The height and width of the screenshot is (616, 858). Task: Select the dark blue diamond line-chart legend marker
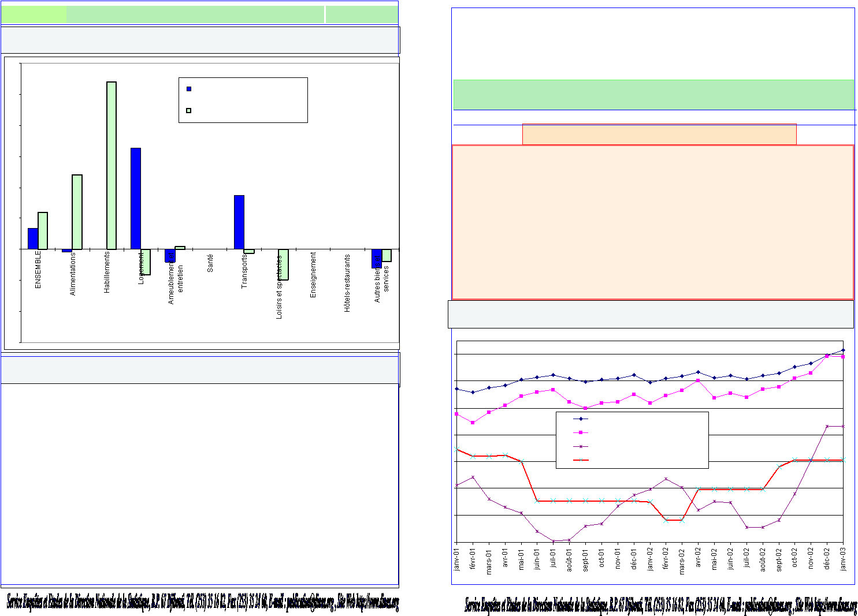pos(581,419)
